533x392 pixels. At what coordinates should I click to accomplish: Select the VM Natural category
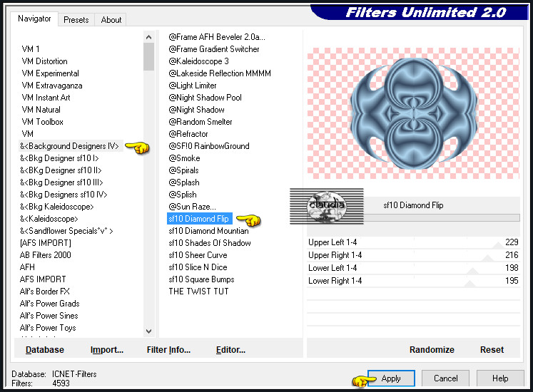[x=41, y=110]
